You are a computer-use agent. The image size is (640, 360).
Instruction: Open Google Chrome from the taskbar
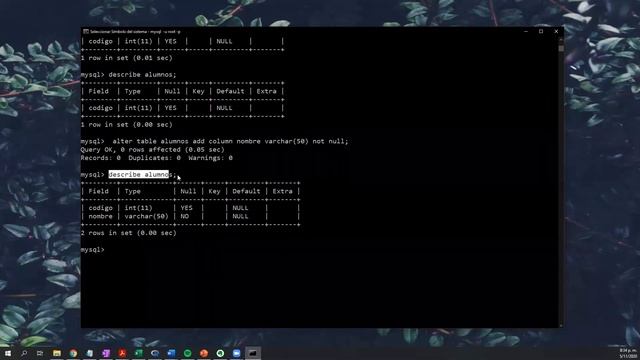coord(73,353)
